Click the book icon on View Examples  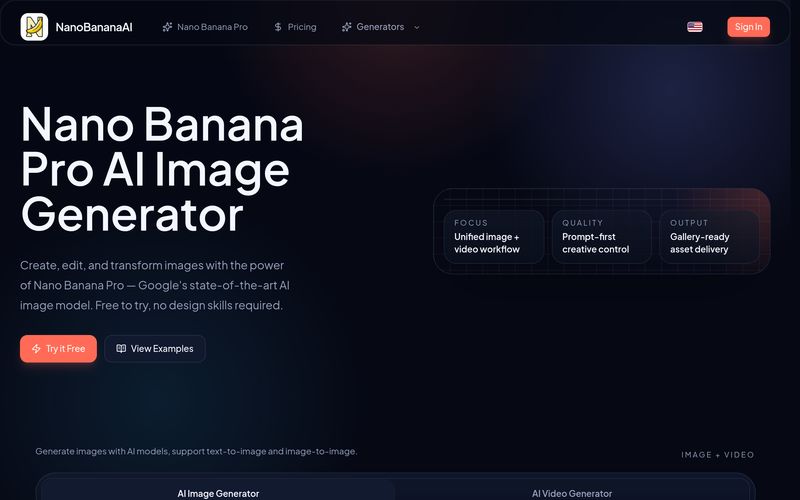121,349
